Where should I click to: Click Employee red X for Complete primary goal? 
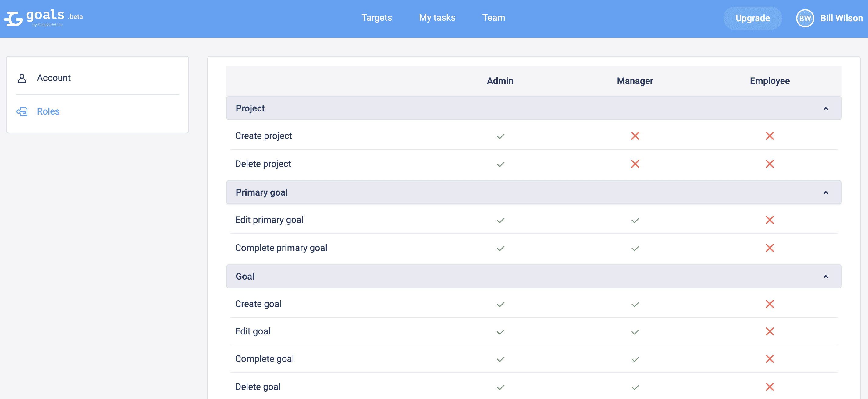(x=770, y=248)
